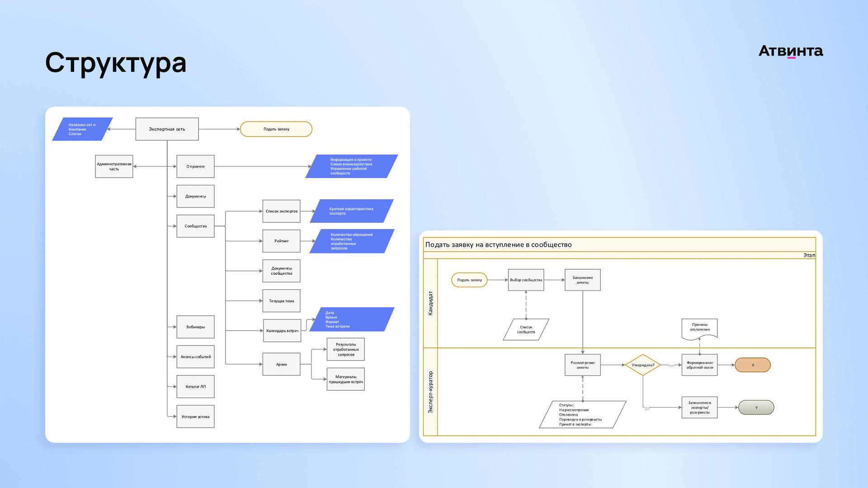868x488 pixels.
Task: Click the Календарь встреч box
Action: (282, 331)
